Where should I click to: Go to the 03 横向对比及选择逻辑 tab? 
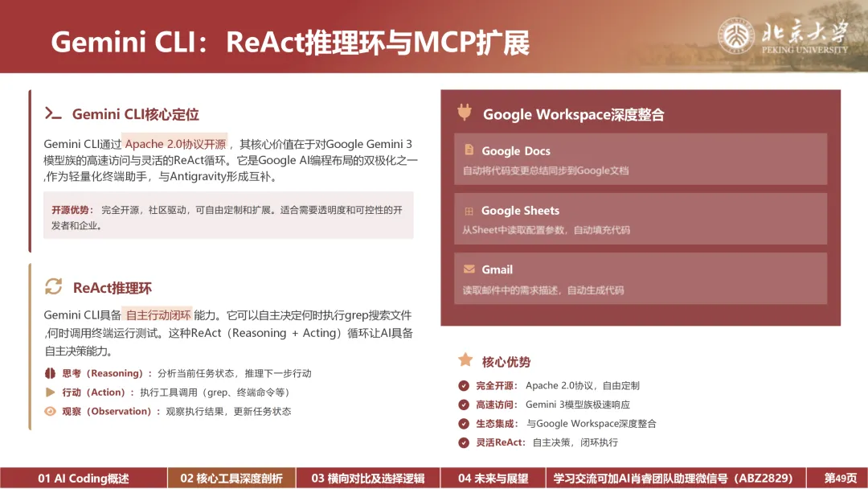click(x=368, y=478)
